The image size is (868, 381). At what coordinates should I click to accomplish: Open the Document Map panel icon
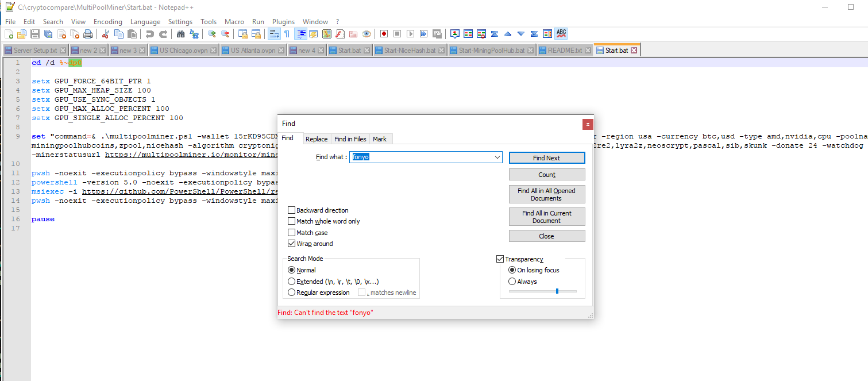tap(326, 33)
